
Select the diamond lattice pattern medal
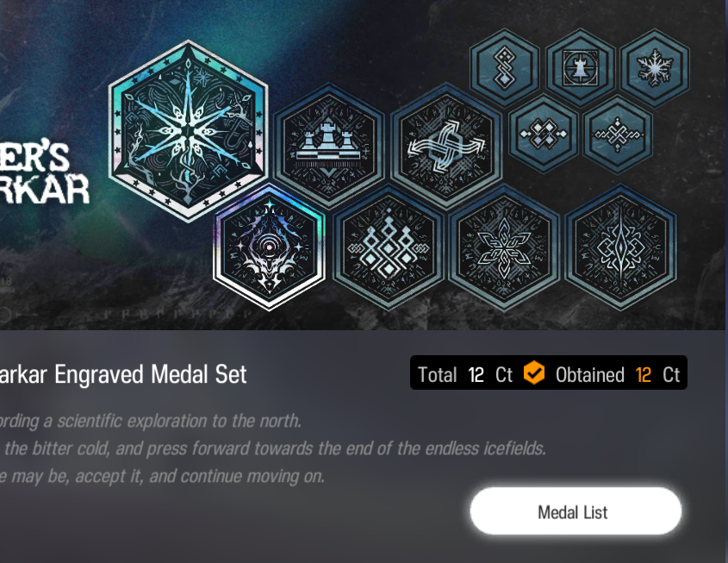tap(389, 247)
